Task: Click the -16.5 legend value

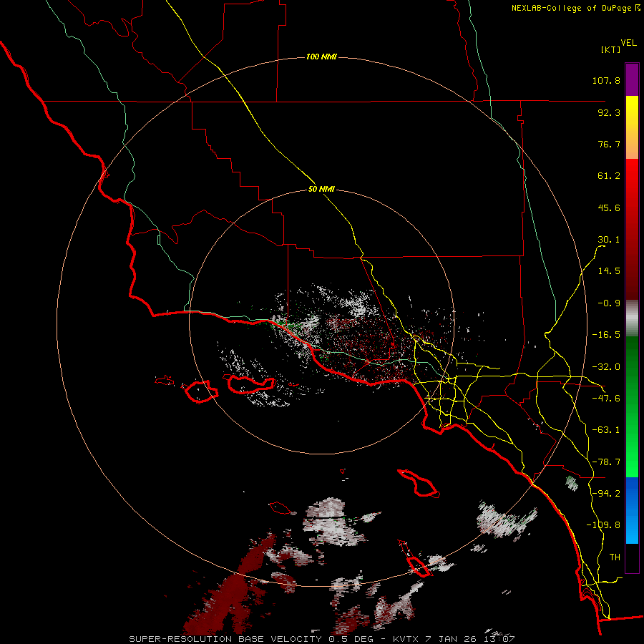Action: pyautogui.click(x=606, y=335)
